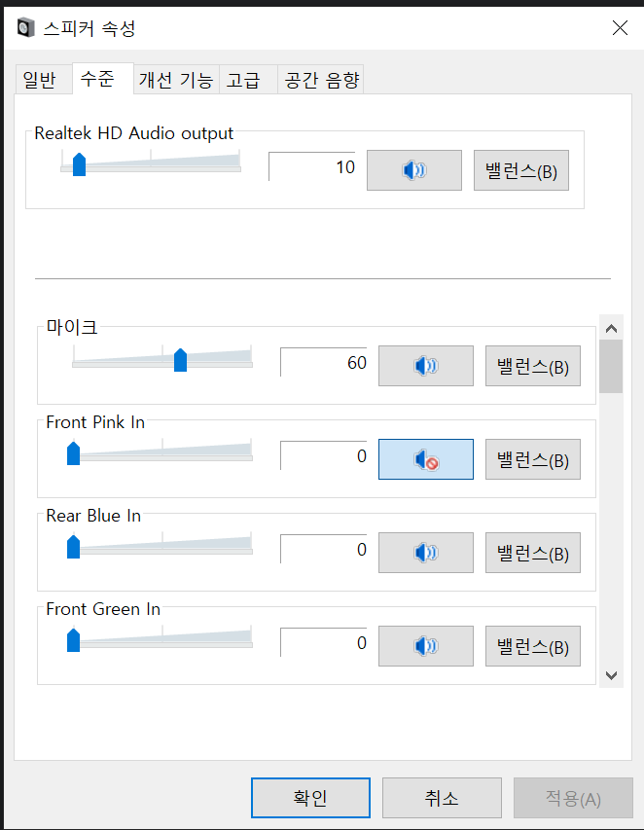Click the Front Pink In slider handle
The width and height of the screenshot is (644, 830).
(74, 453)
